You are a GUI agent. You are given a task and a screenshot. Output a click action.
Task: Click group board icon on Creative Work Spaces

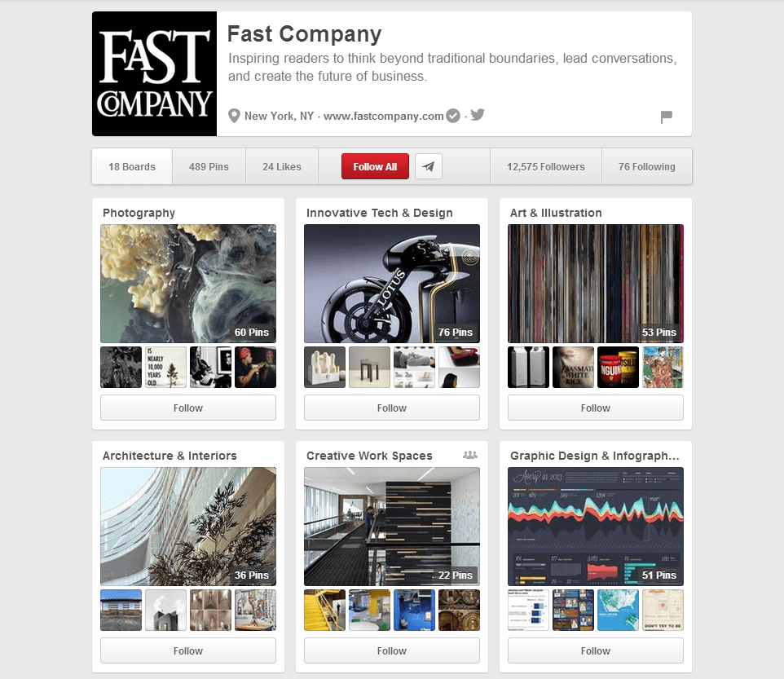click(470, 455)
